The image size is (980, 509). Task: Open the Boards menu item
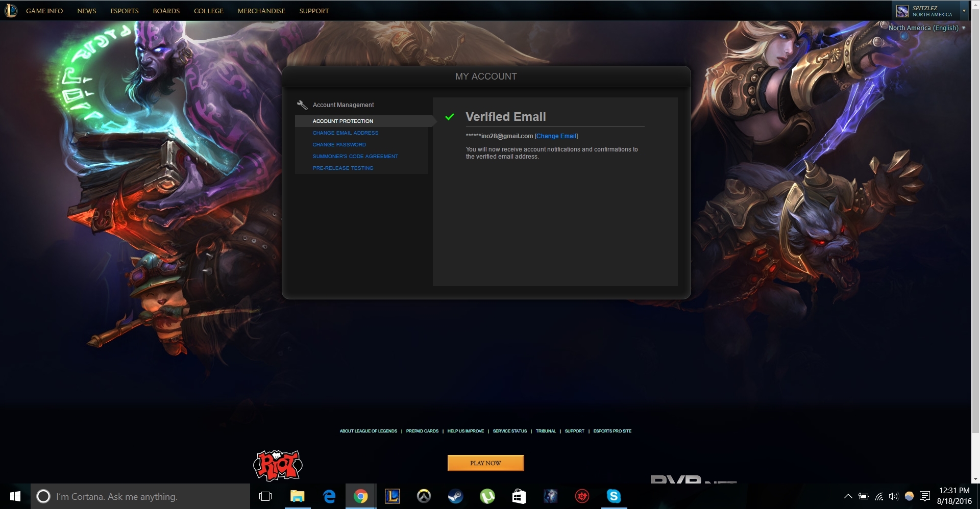click(166, 11)
